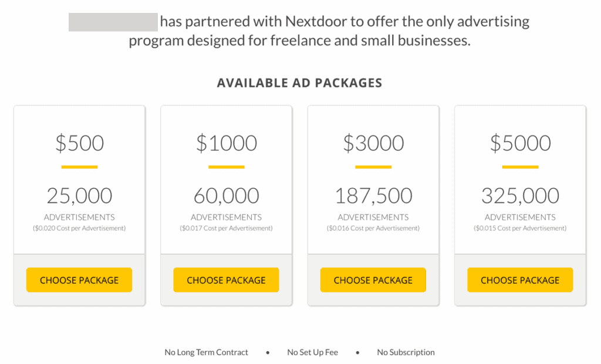The width and height of the screenshot is (601, 364).
Task: Click the $500 price heading
Action: pyautogui.click(x=79, y=143)
